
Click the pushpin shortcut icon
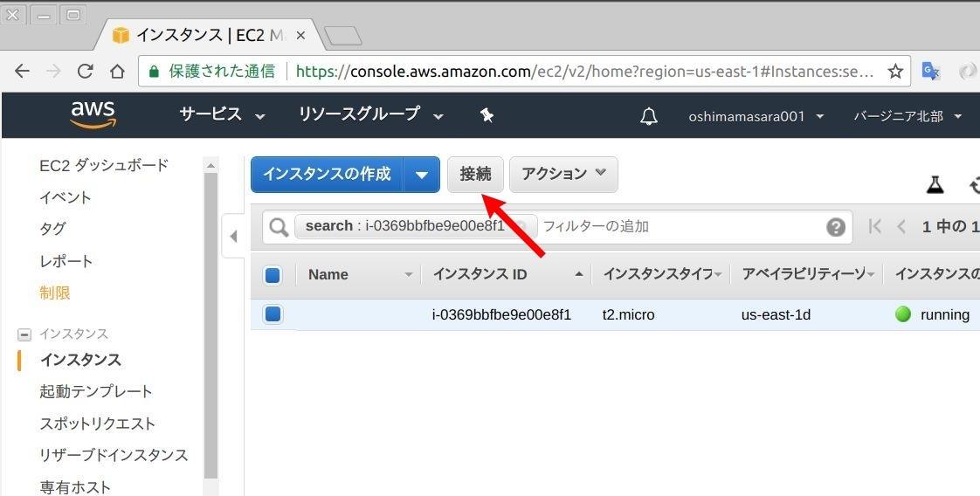[487, 115]
